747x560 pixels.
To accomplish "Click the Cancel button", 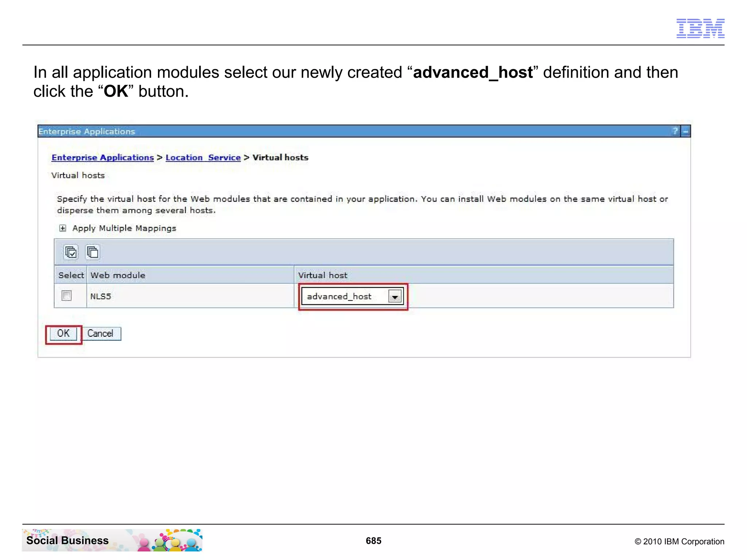I will pyautogui.click(x=100, y=334).
